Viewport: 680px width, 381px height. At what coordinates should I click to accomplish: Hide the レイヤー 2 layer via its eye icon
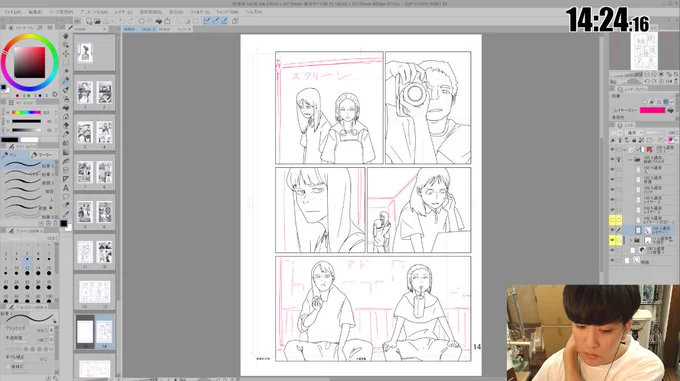(x=612, y=209)
